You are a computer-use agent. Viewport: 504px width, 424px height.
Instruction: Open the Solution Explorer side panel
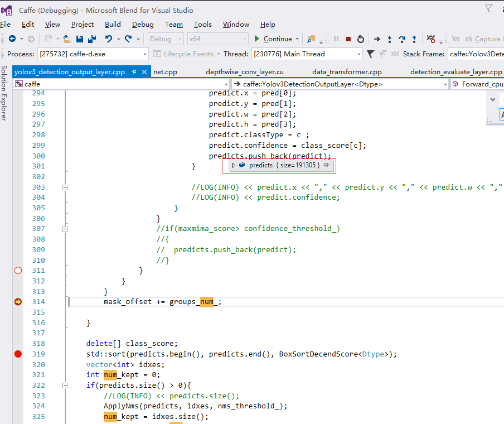[4, 93]
